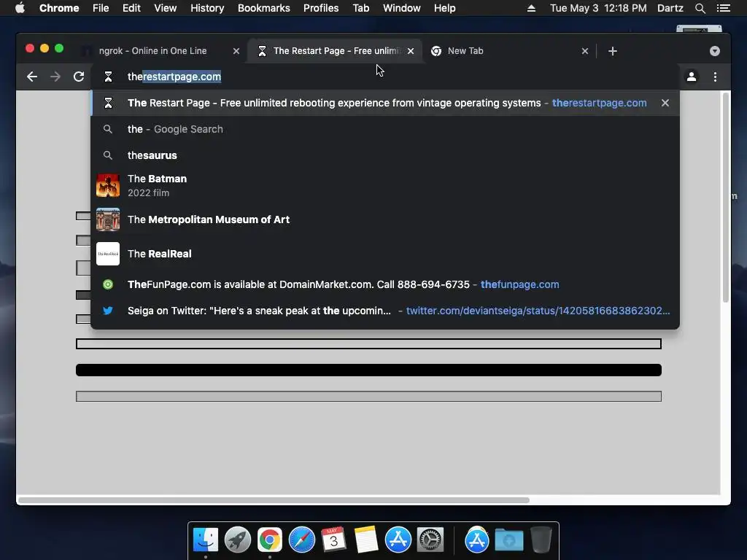Open the Chrome application menu
747x560 pixels.
[x=59, y=8]
